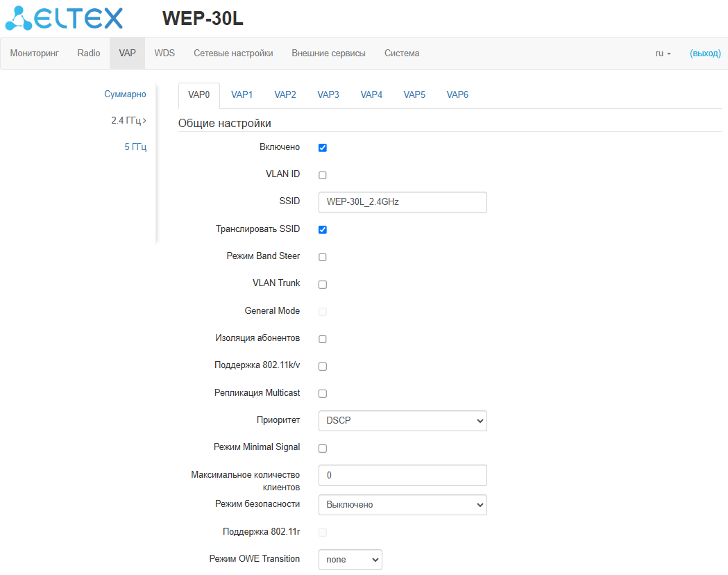Open the Приоритет DSCP dropdown
Viewport: 728px width, 575px height.
tap(403, 421)
